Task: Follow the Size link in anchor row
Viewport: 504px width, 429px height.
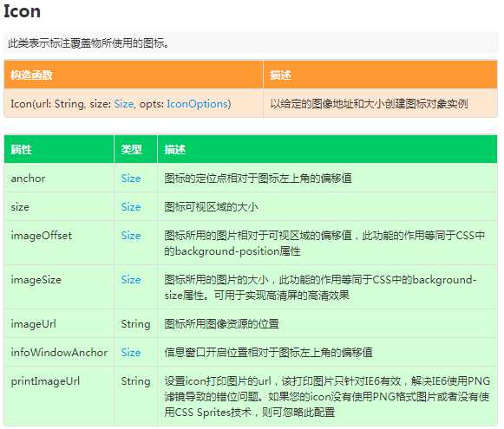Action: coord(131,179)
